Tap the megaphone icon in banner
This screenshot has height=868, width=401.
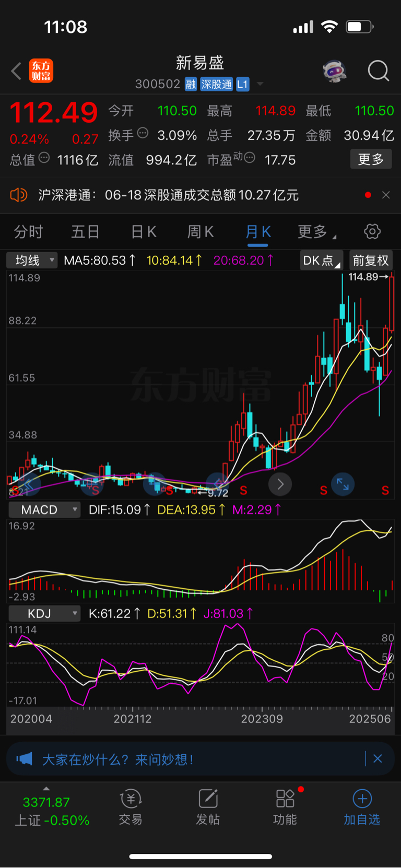coord(24,759)
